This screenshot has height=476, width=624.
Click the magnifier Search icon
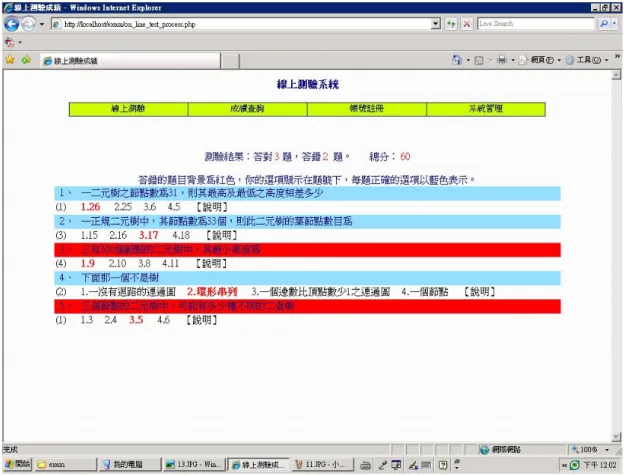[x=604, y=24]
